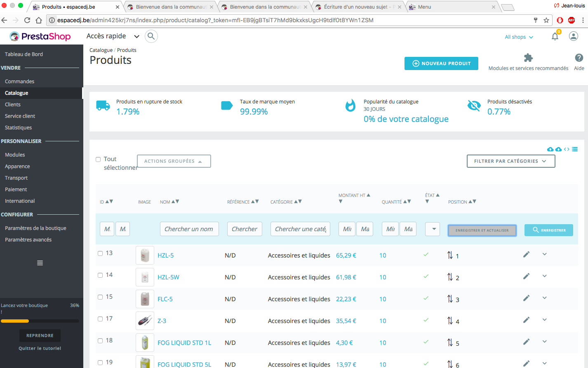Select the checkbox for product 13
The width and height of the screenshot is (588, 368).
100,253
